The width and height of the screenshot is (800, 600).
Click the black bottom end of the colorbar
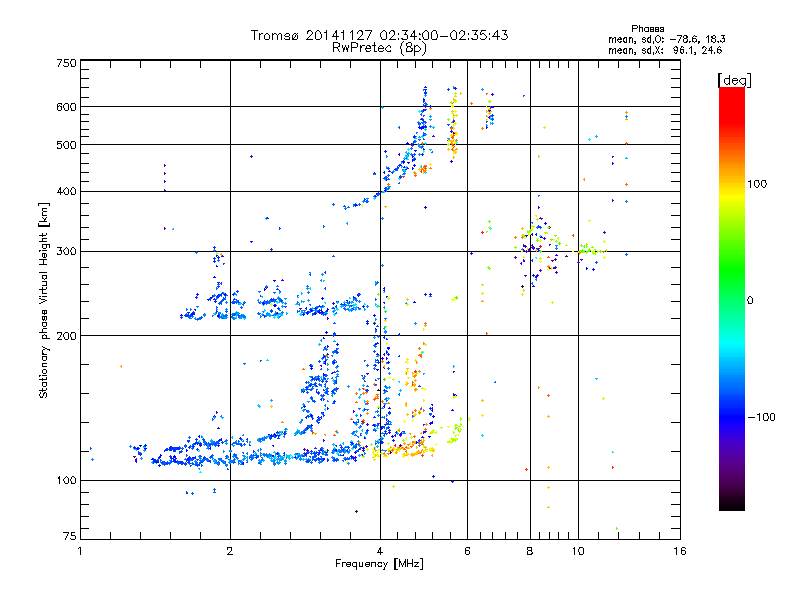(732, 505)
